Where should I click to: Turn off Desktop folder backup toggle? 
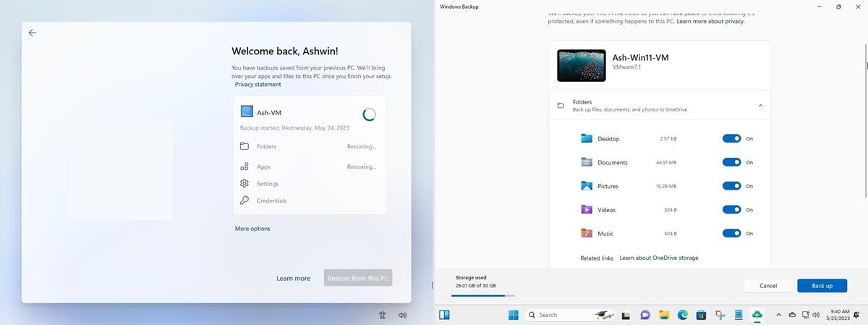(731, 138)
